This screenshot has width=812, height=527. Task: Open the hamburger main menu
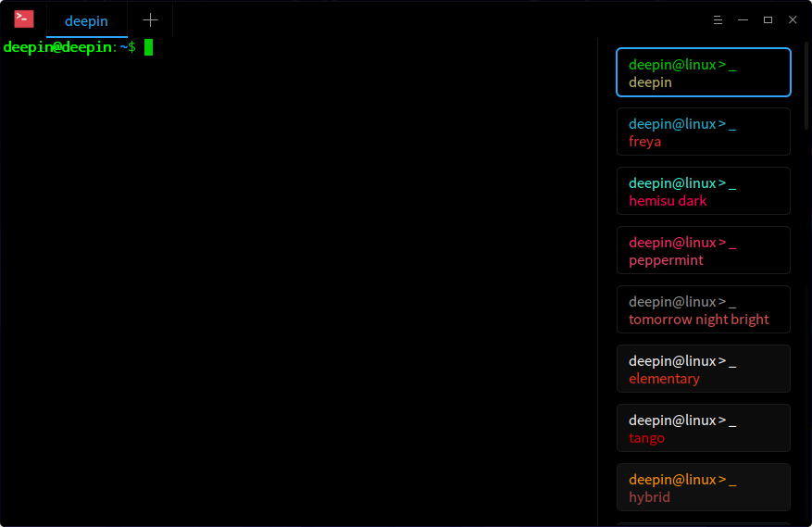pos(718,19)
